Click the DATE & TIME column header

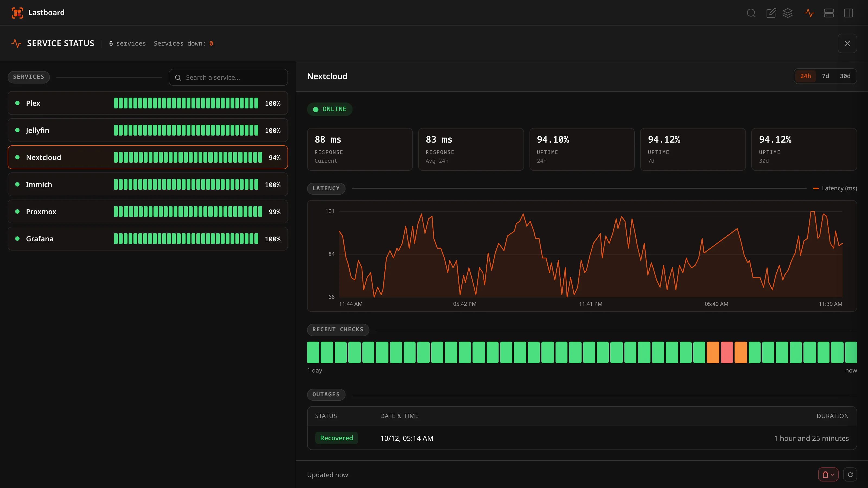tap(399, 416)
